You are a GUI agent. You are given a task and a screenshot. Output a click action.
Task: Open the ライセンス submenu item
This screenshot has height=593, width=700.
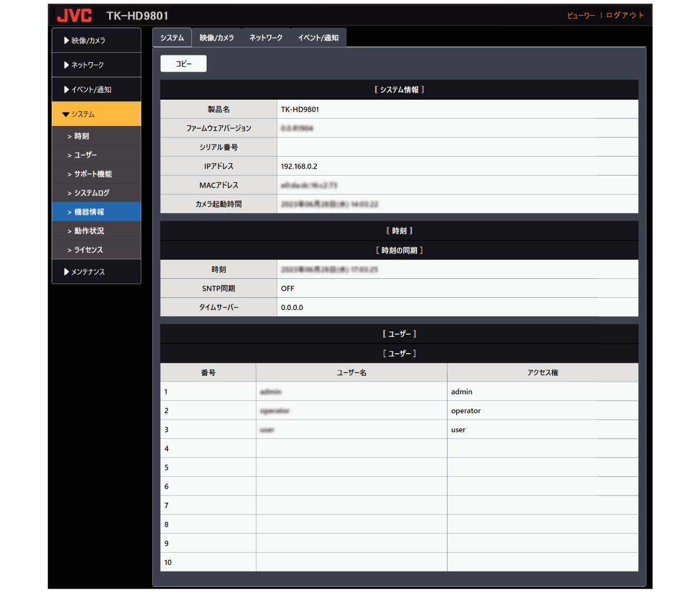[96, 250]
